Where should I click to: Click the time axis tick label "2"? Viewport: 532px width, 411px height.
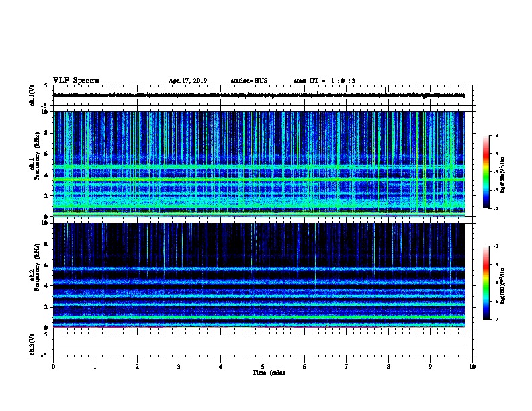(137, 367)
